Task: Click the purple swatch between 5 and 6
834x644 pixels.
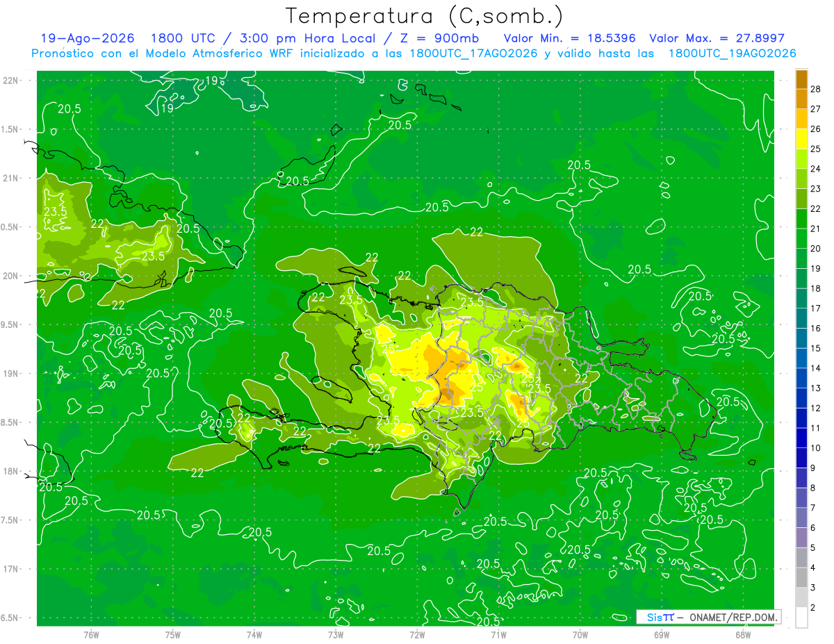Action: click(x=801, y=538)
